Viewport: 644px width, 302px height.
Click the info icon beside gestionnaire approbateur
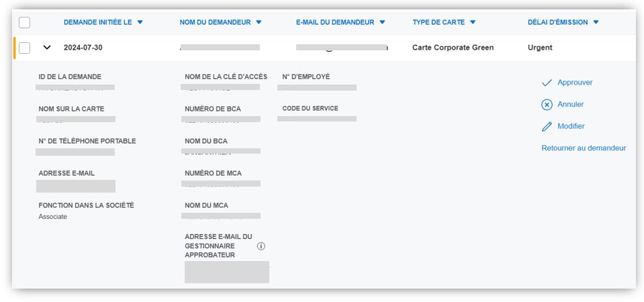(x=261, y=246)
